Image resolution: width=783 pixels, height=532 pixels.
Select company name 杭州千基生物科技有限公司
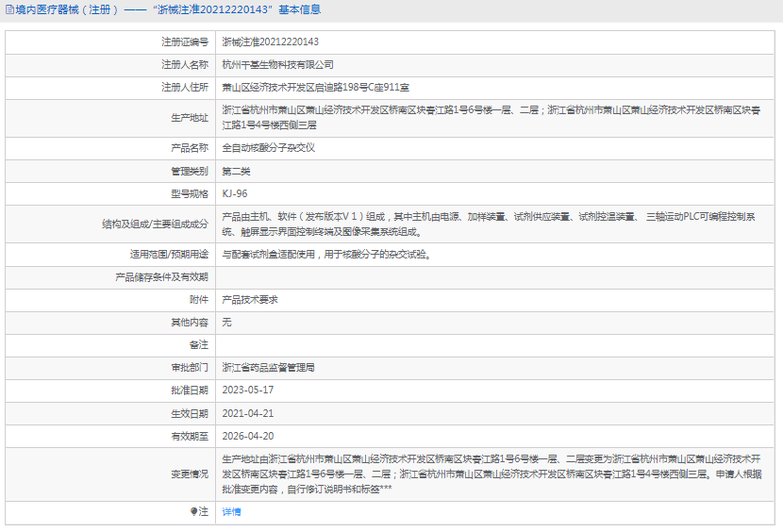tap(277, 64)
